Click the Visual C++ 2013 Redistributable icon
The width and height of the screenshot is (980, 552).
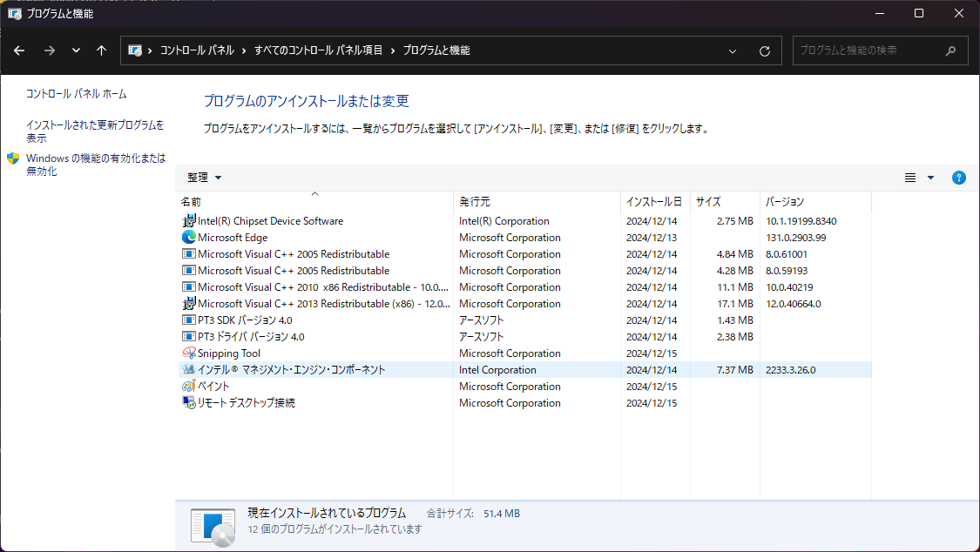189,304
